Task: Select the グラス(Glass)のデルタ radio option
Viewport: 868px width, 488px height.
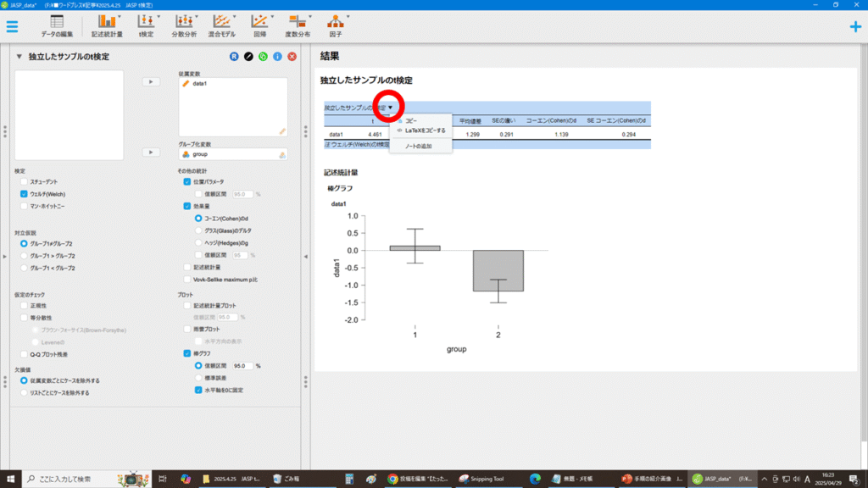Action: 198,230
